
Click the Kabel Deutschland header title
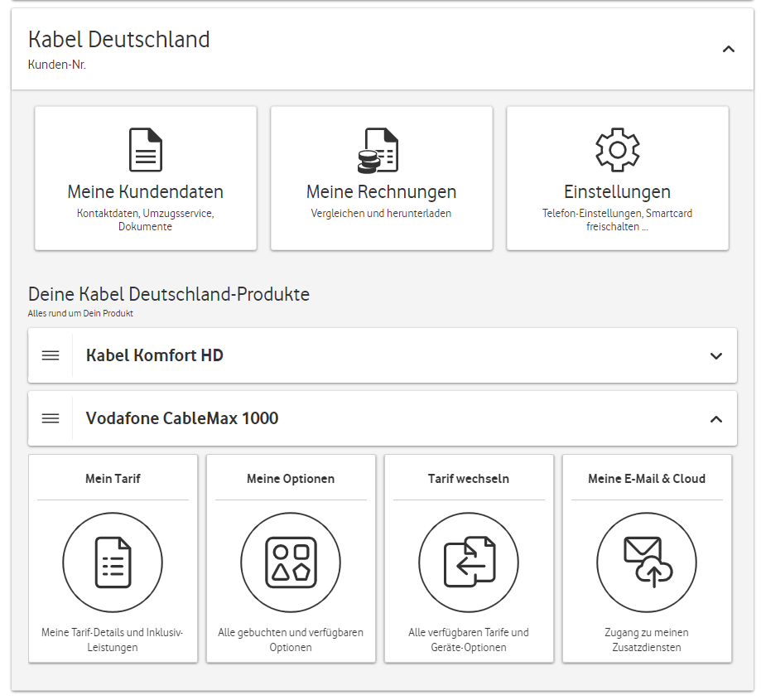click(x=119, y=39)
